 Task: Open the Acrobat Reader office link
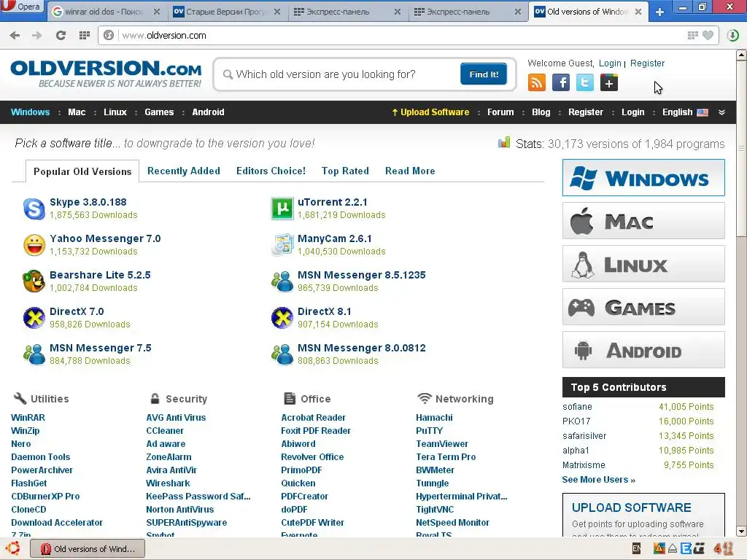313,418
